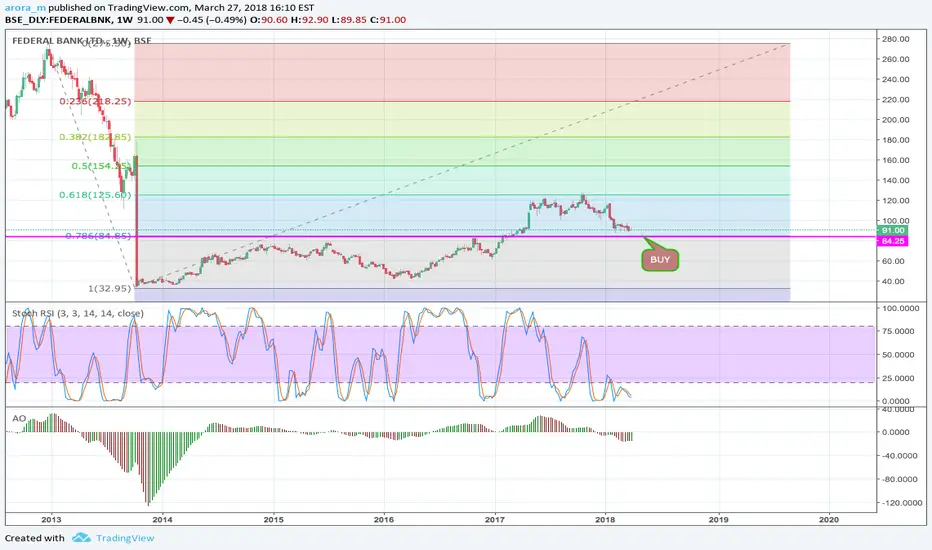Click the red down-triangle change indicator

click(x=170, y=20)
